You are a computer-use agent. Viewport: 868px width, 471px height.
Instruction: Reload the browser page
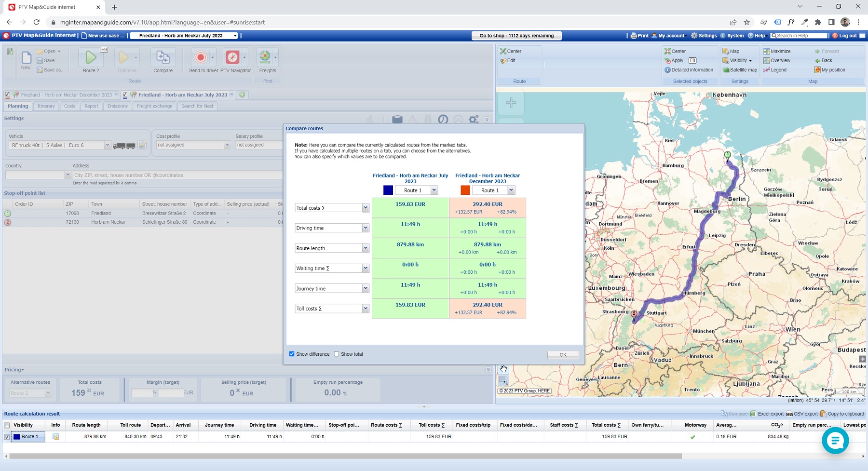(x=37, y=22)
